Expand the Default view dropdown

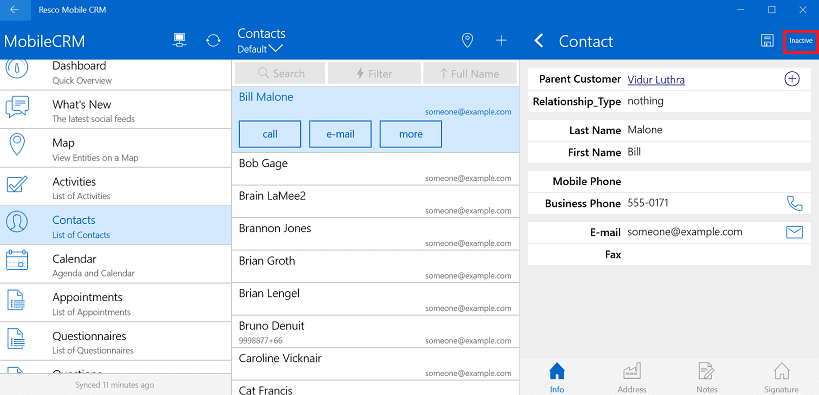coord(260,49)
